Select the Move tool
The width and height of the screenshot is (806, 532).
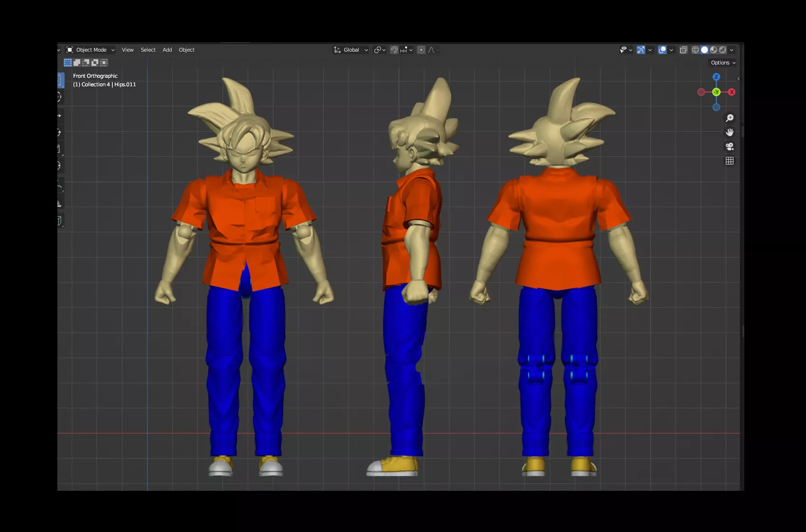coord(60,116)
